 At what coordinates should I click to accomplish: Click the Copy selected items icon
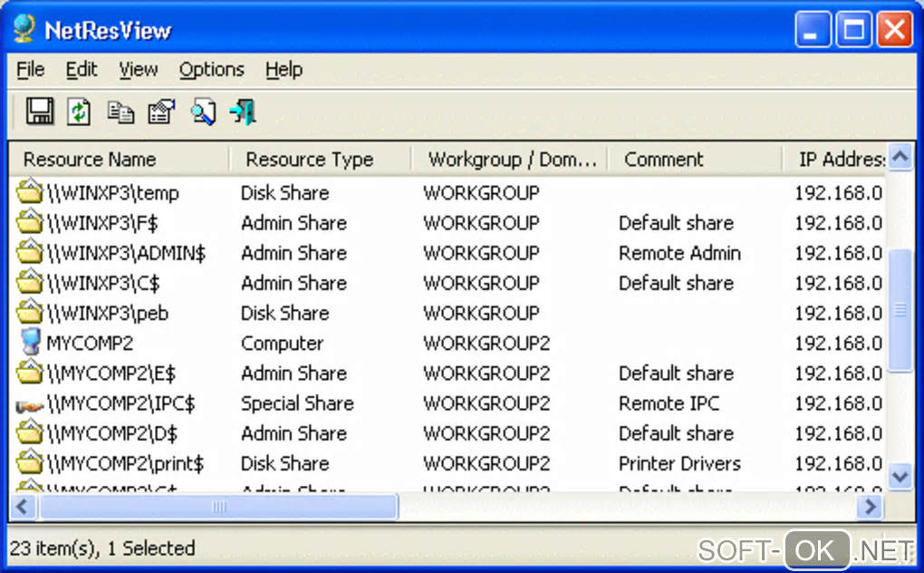tap(120, 112)
